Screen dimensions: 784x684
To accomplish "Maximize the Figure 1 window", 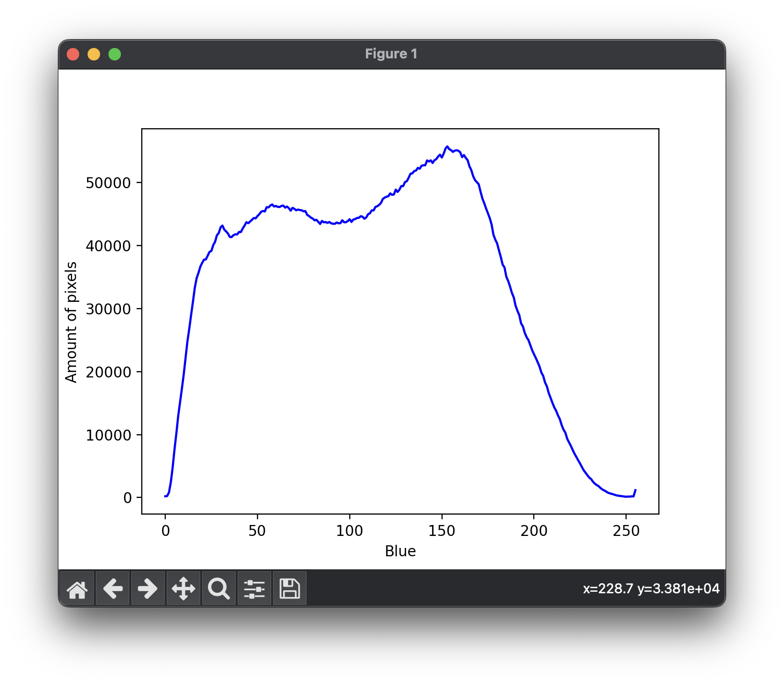I will pyautogui.click(x=115, y=54).
